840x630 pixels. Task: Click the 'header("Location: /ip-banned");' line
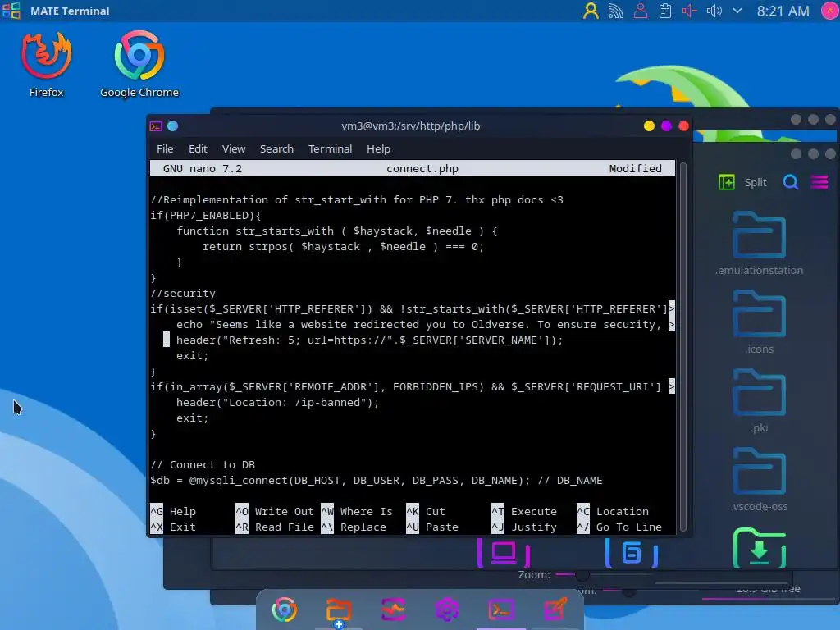[x=277, y=402]
